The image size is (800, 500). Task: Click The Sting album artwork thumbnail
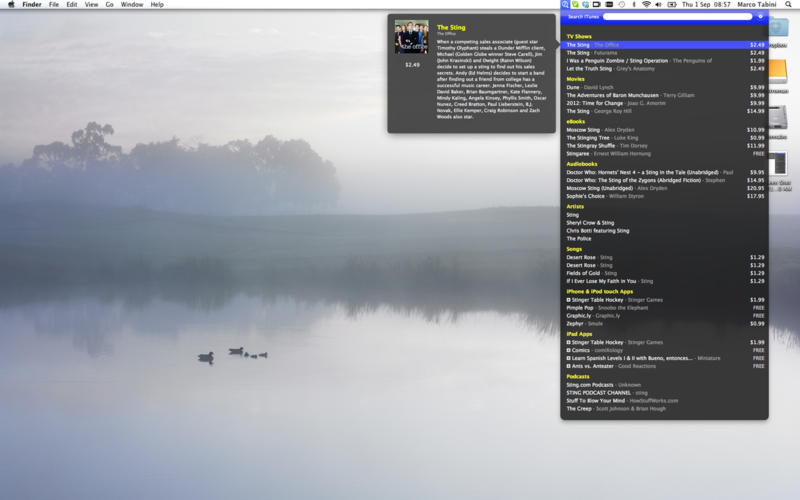click(x=411, y=37)
